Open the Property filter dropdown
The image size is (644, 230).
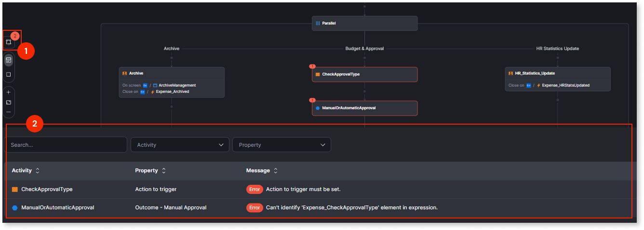tap(282, 145)
